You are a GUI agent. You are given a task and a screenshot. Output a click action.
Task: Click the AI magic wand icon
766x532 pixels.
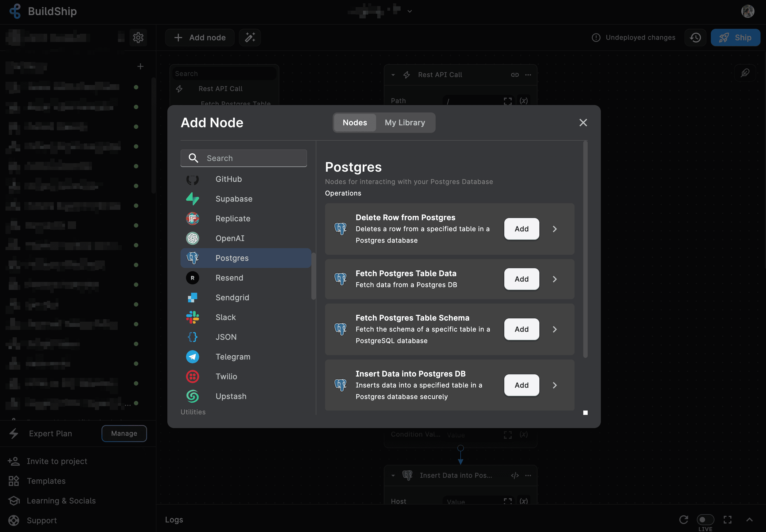point(250,37)
